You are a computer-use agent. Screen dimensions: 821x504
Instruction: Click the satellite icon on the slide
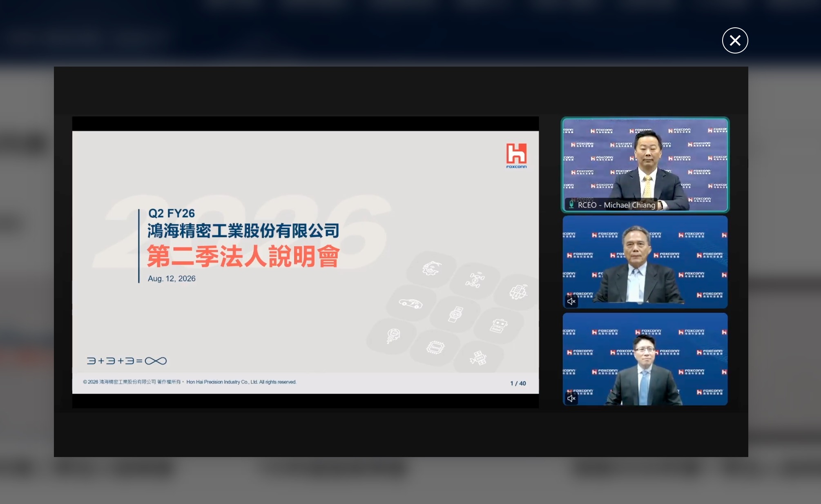pos(478,358)
